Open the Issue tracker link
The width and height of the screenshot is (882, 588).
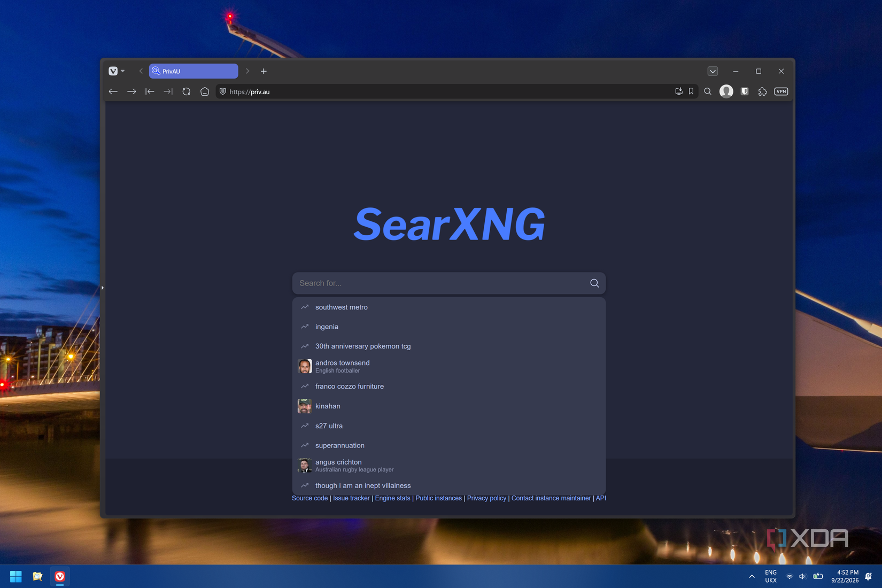tap(351, 498)
